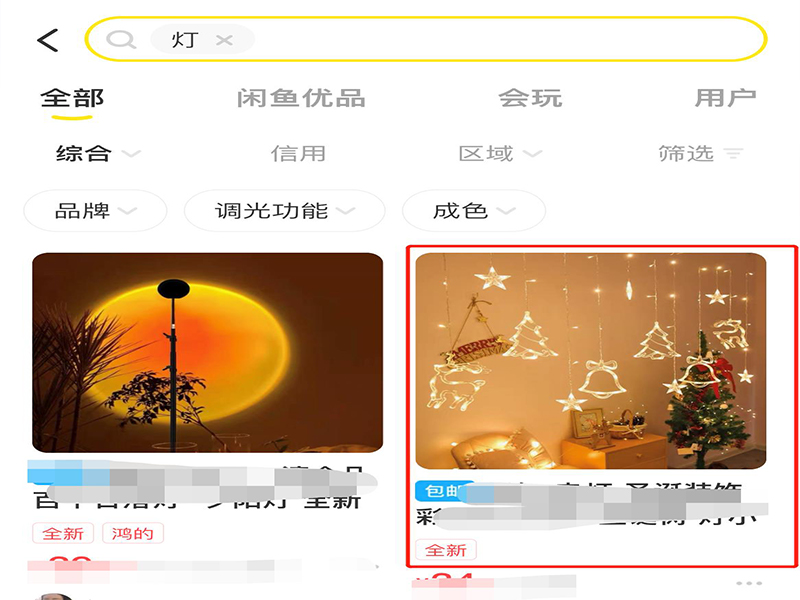Expand the 区域 region dropdown

(x=499, y=154)
